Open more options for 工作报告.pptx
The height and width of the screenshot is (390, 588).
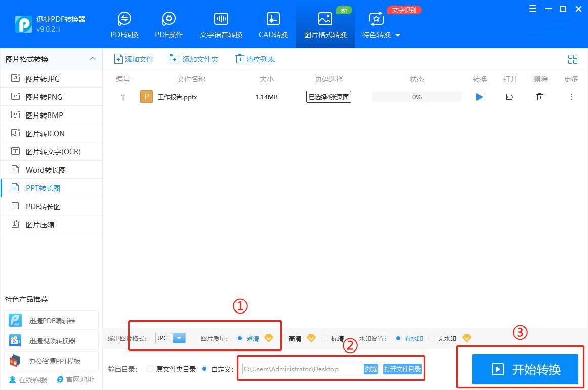(x=570, y=97)
